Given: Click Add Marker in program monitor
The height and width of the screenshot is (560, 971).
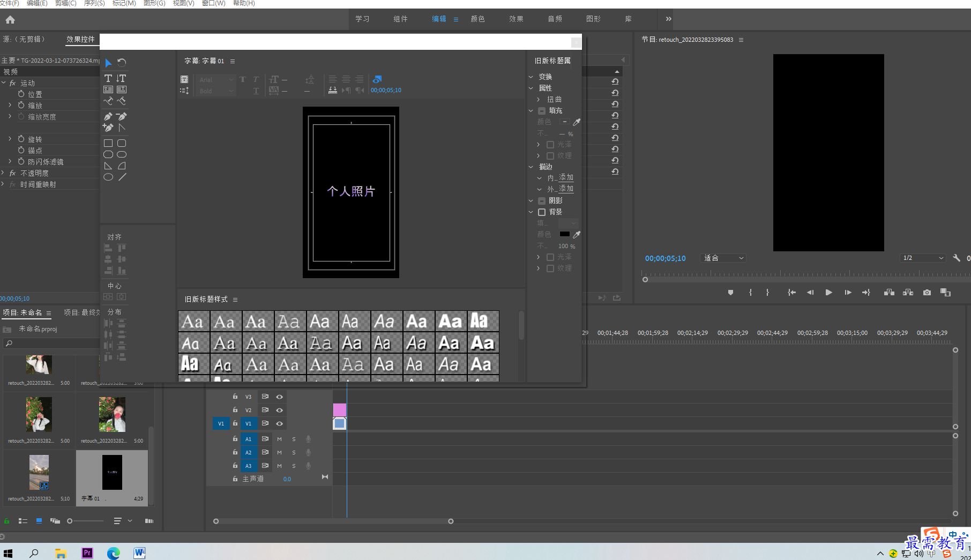Looking at the screenshot, I should [x=730, y=293].
